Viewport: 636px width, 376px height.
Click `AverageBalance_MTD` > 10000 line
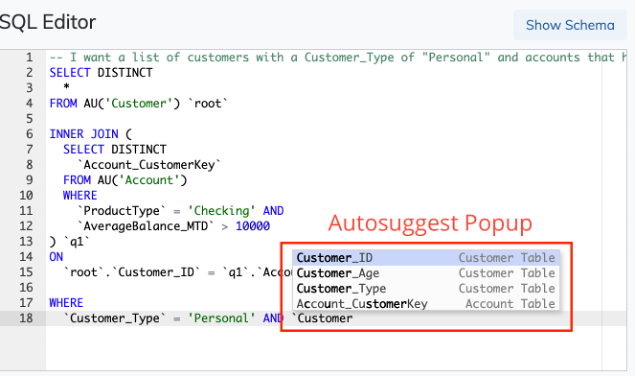174,226
